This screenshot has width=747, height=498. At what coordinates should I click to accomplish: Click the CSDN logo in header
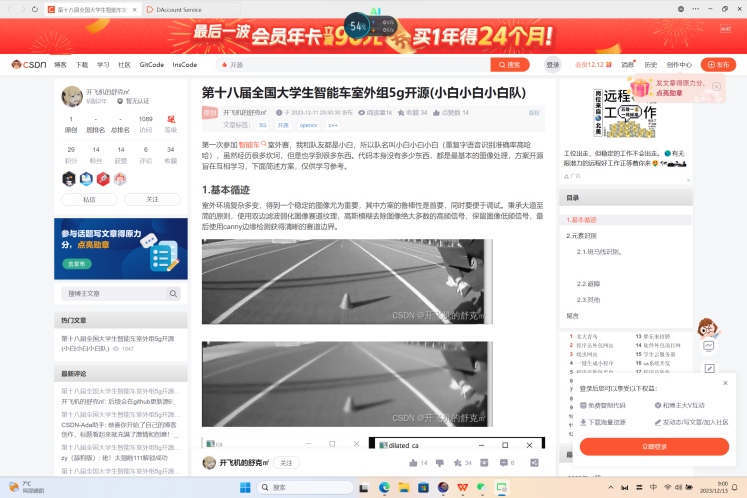click(30, 64)
